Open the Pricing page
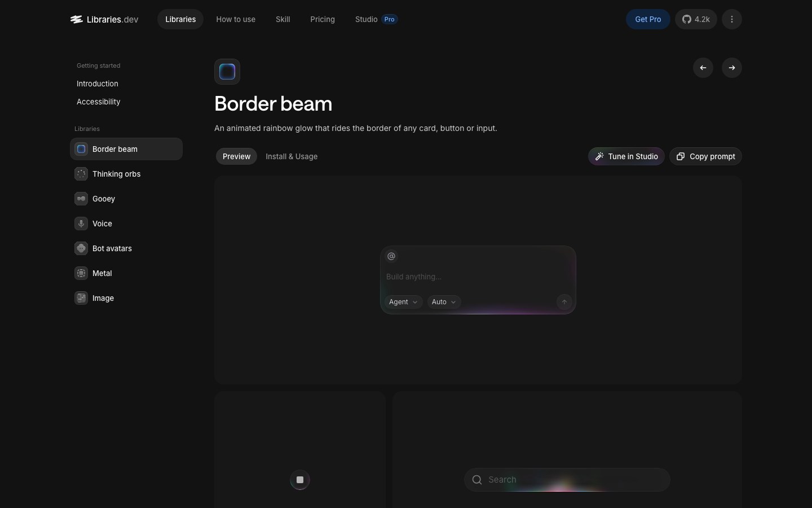This screenshot has height=508, width=812. [323, 19]
